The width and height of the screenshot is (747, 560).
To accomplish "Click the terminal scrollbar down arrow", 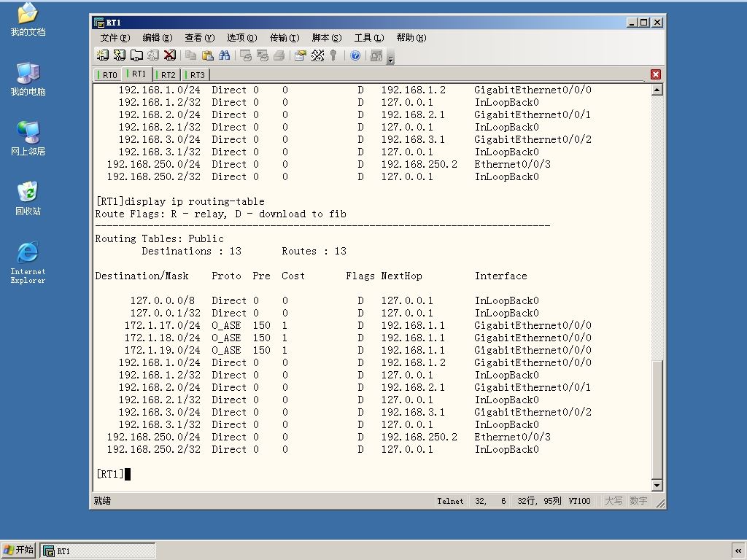I will point(657,485).
